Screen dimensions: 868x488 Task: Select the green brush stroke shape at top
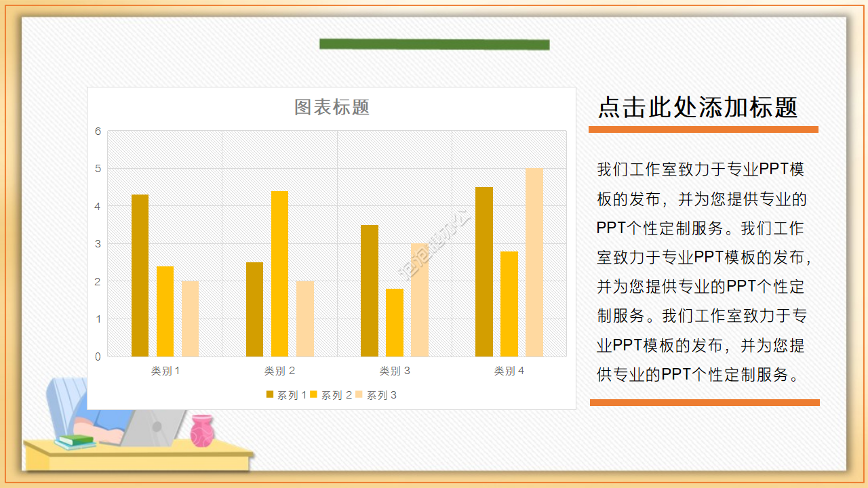click(434, 44)
